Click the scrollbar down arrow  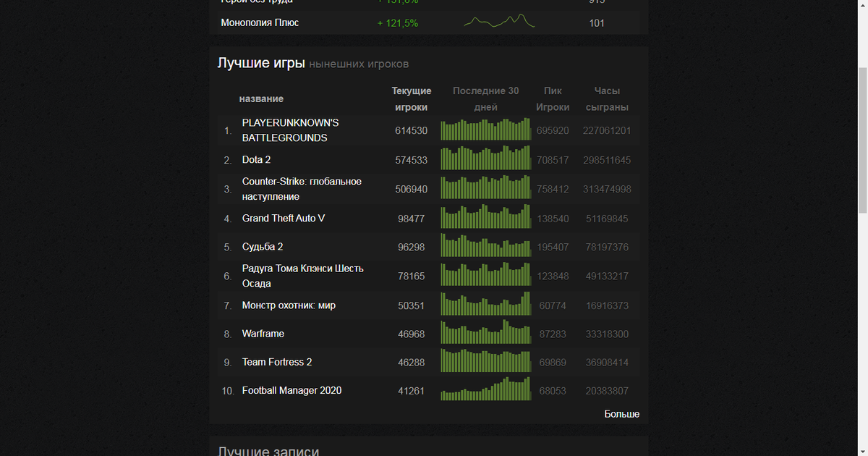click(x=862, y=450)
